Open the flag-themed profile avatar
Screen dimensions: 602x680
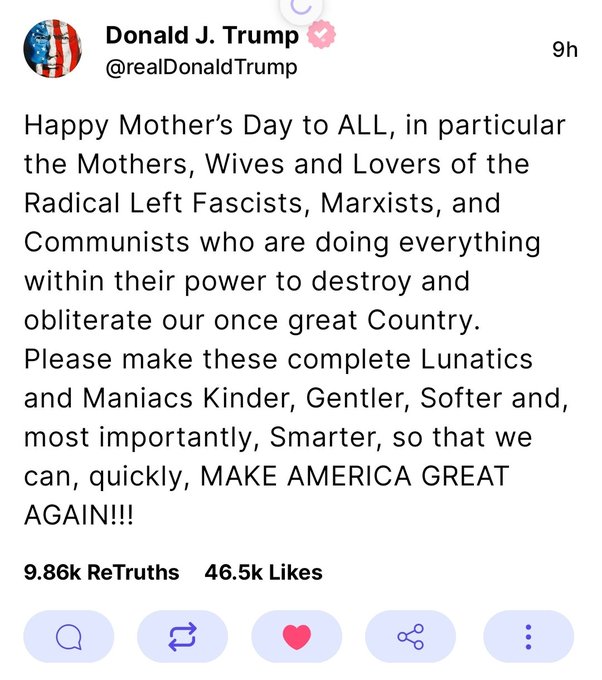(53, 48)
